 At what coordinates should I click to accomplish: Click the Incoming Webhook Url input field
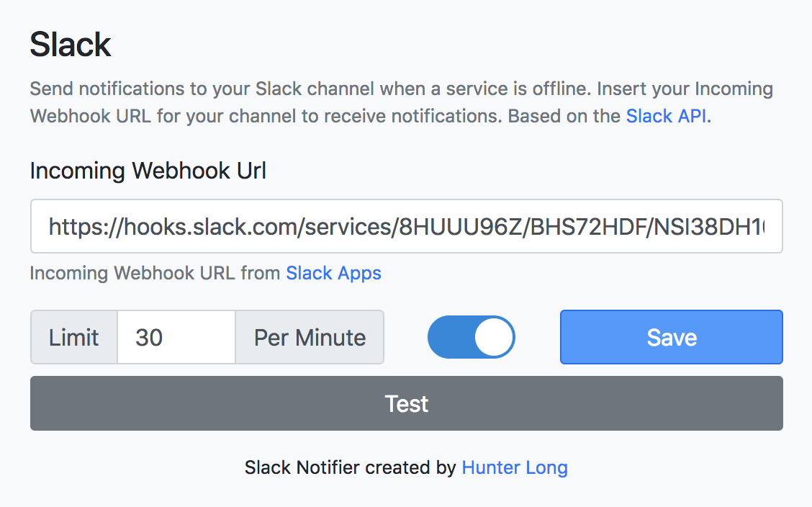pyautogui.click(x=406, y=227)
